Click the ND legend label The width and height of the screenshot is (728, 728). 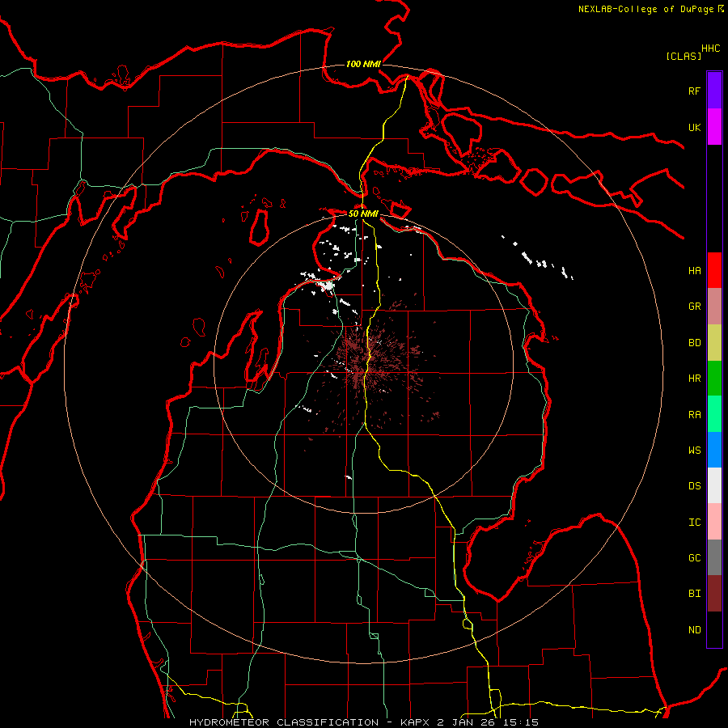click(694, 630)
